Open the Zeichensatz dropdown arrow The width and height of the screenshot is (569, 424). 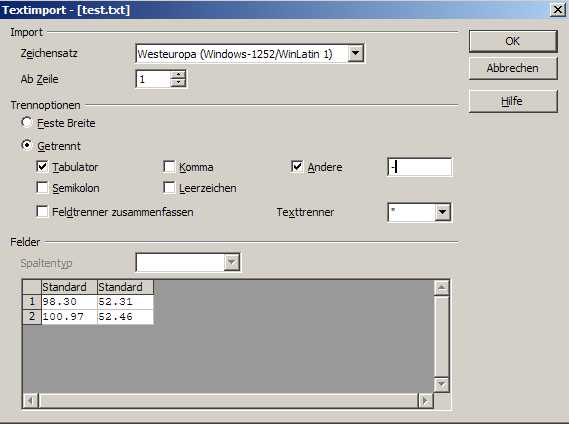pyautogui.click(x=356, y=53)
